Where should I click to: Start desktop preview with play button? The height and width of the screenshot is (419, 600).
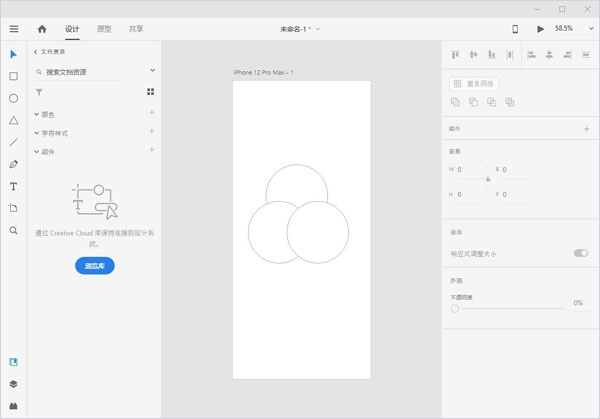[540, 29]
